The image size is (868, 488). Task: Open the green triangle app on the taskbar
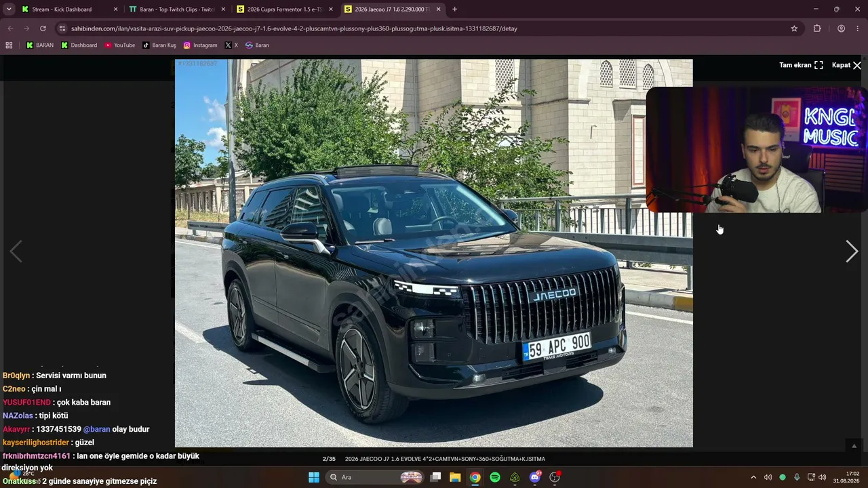click(x=515, y=477)
